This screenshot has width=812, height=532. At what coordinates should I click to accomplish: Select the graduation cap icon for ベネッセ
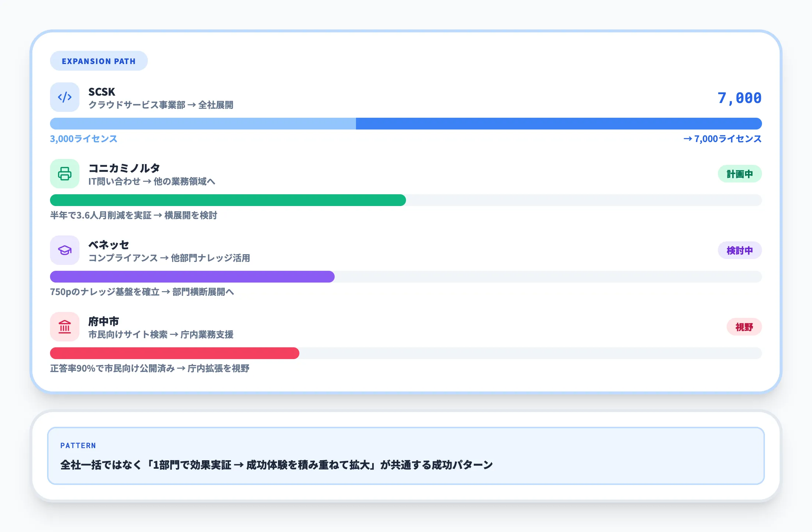point(65,250)
